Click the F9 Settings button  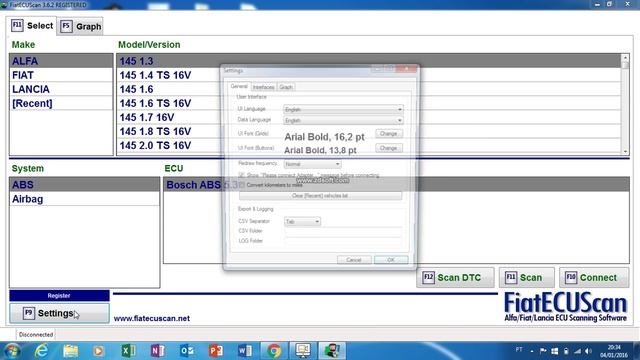pyautogui.click(x=60, y=313)
